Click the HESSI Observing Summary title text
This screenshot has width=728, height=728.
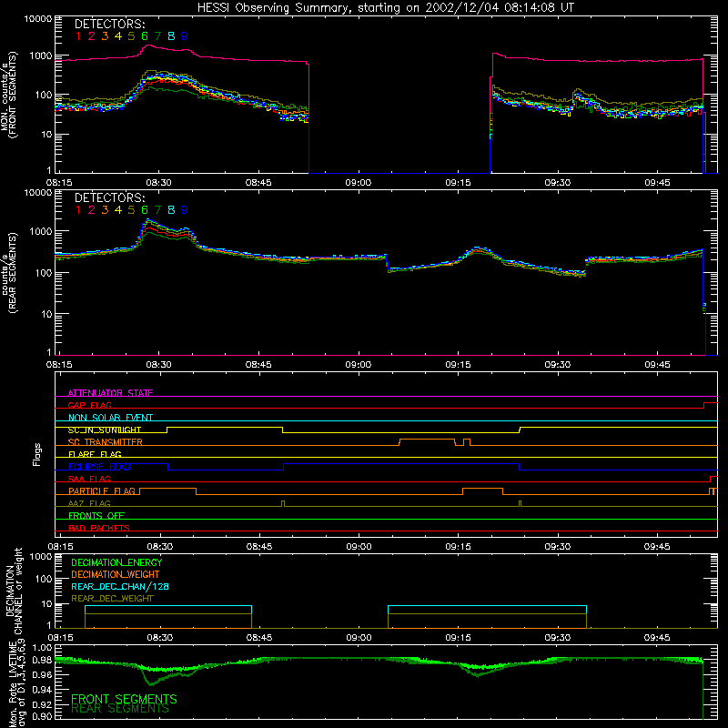pyautogui.click(x=385, y=7)
